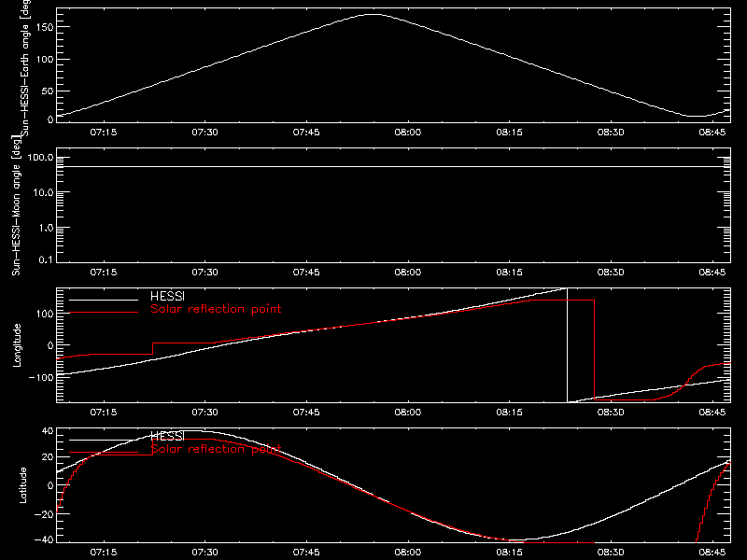
Task: Click 150 tick on Sun-HESSI-Earth angle axis
Action: click(45, 27)
